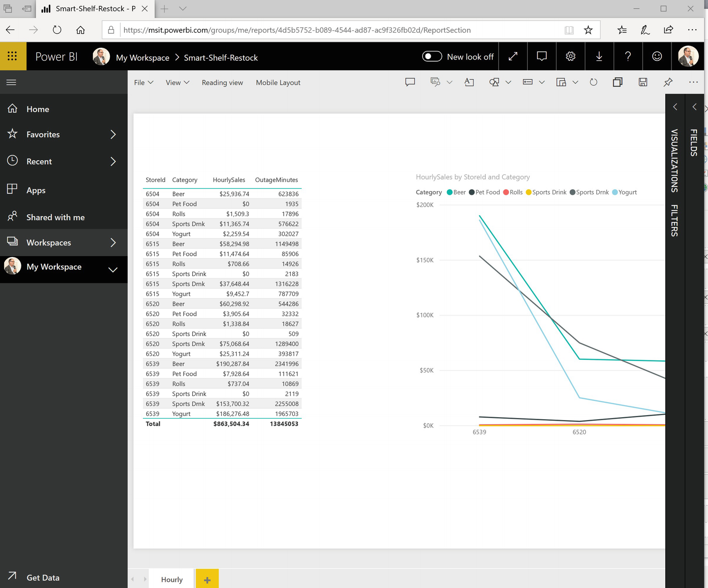708x588 pixels.
Task: Click the Feedback smiley face icon
Action: coord(657,57)
